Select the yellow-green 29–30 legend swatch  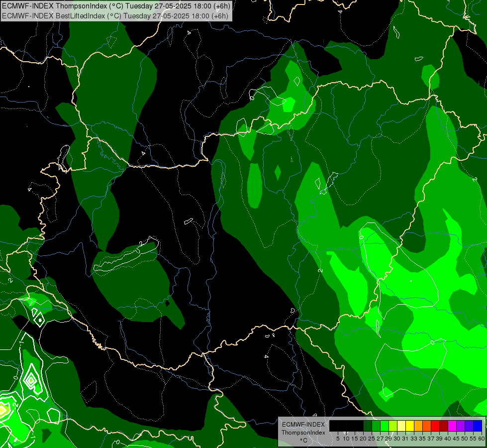point(393,426)
